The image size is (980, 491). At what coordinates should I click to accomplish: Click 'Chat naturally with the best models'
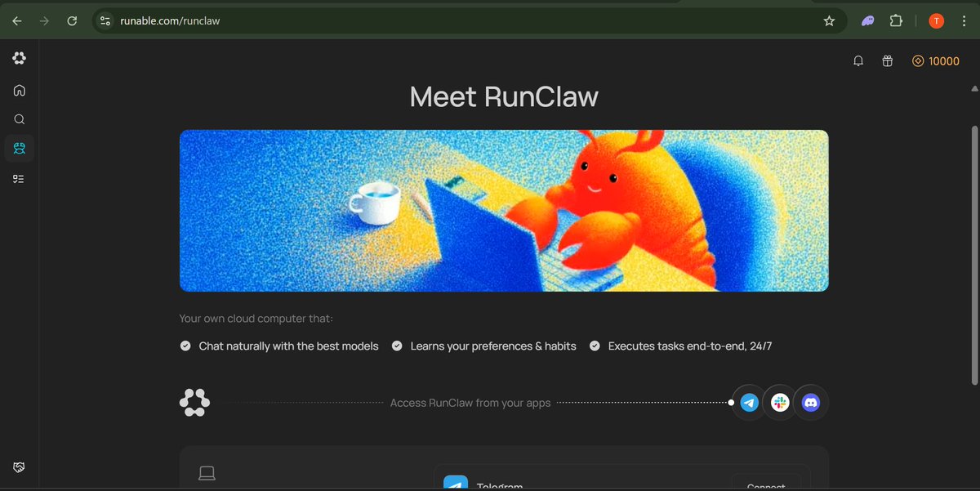(x=288, y=346)
